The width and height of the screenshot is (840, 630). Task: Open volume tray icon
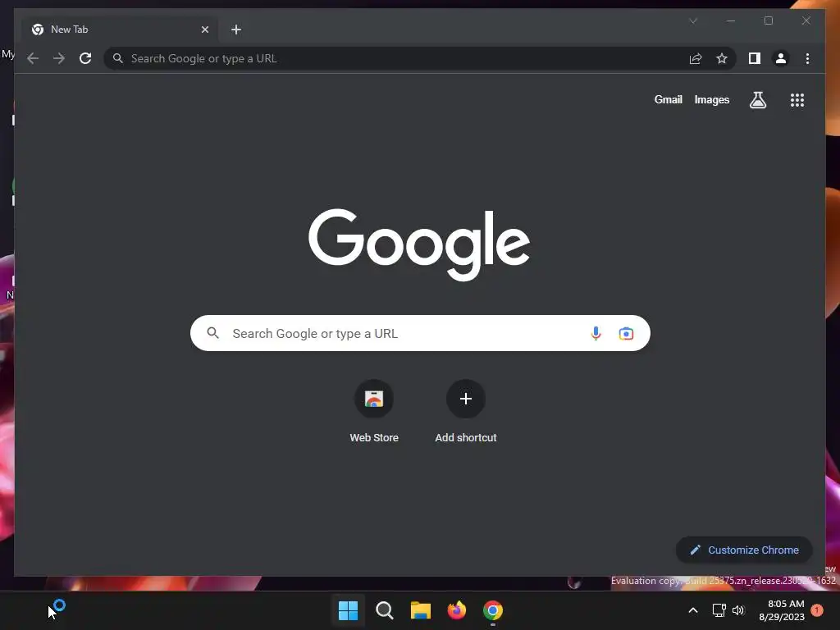pyautogui.click(x=738, y=610)
